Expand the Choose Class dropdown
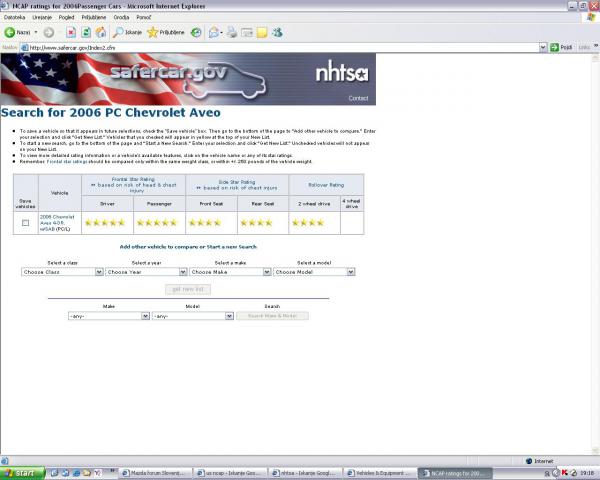The height and width of the screenshot is (480, 600). click(x=61, y=272)
